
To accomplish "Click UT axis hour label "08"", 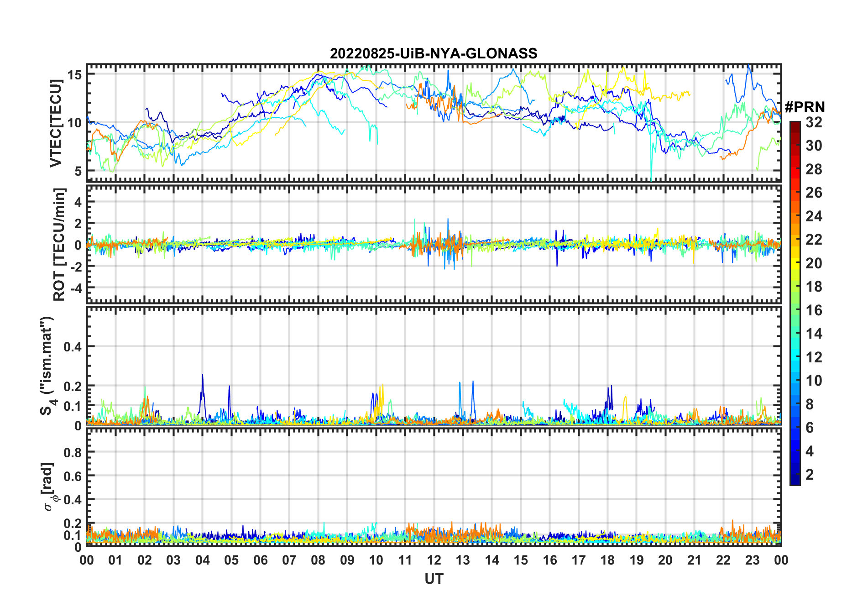I will tap(318, 560).
